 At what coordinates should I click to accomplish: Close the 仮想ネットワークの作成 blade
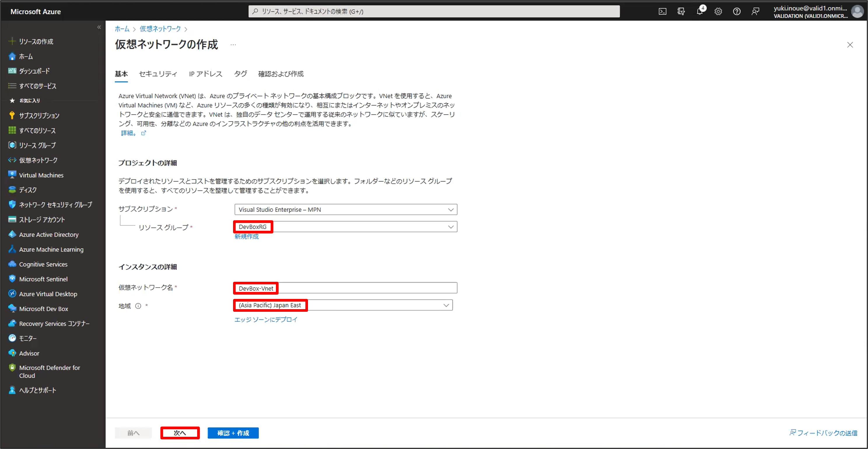click(850, 45)
